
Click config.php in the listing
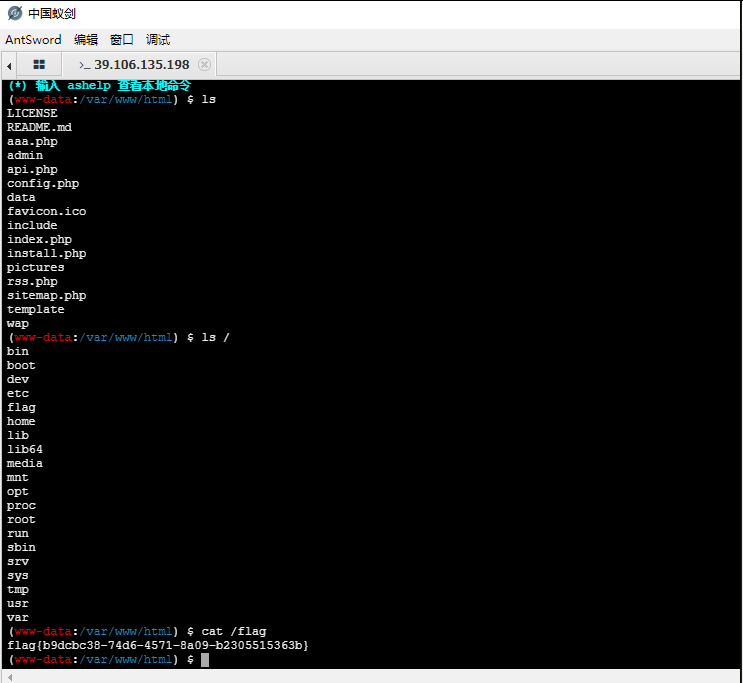(42, 184)
